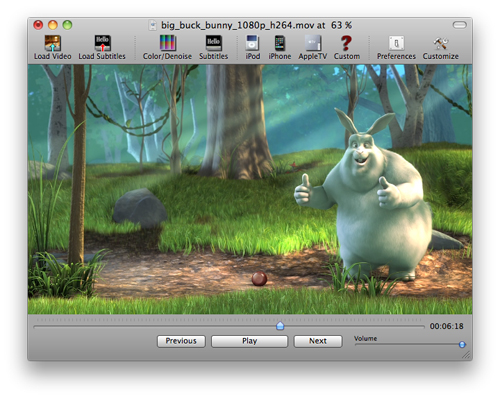Click the Previous button

(181, 341)
